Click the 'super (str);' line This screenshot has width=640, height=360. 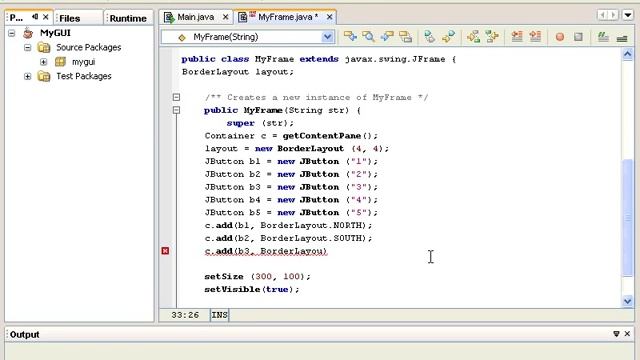tap(260, 123)
